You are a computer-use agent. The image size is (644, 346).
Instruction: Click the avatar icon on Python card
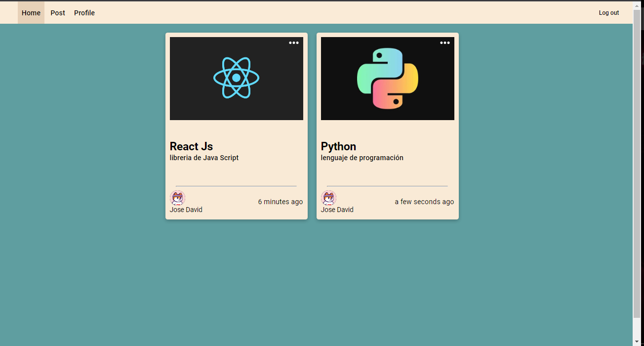328,198
